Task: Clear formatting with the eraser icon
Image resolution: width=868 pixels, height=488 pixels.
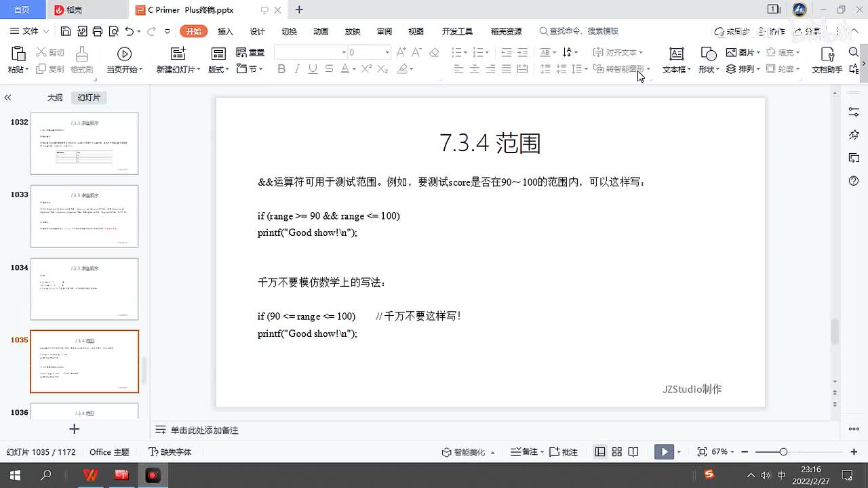Action: (434, 52)
